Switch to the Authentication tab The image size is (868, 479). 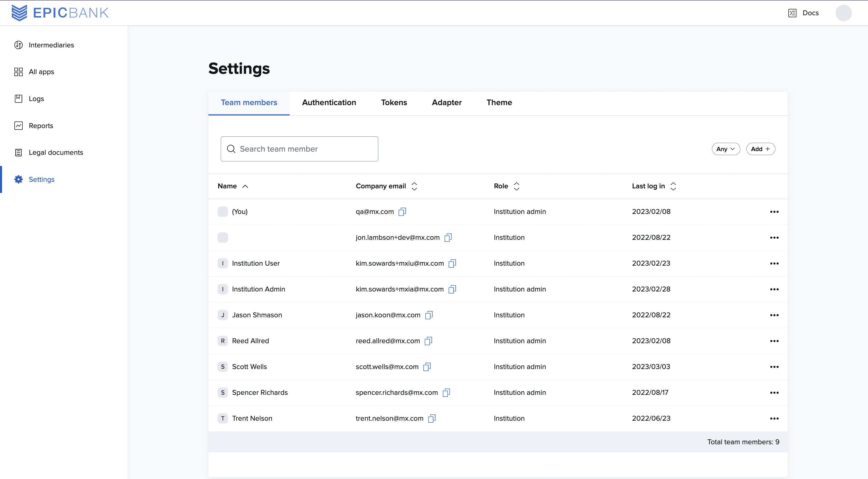tap(329, 102)
